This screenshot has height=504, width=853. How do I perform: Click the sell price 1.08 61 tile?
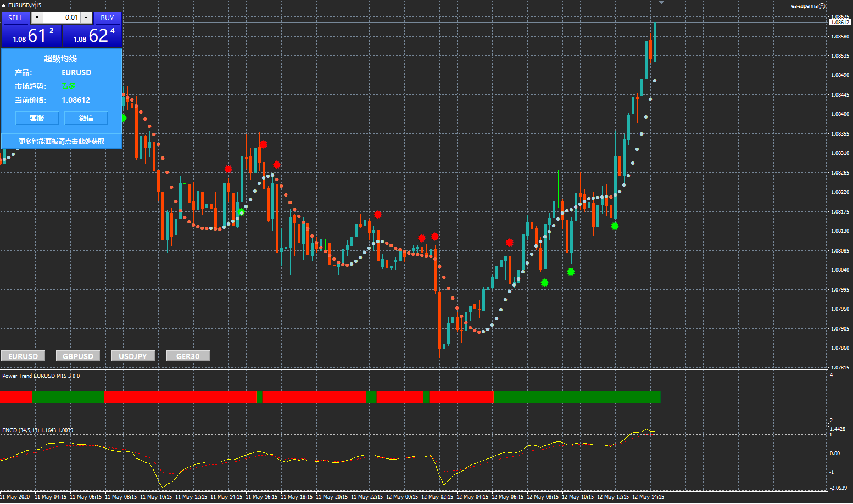[31, 36]
